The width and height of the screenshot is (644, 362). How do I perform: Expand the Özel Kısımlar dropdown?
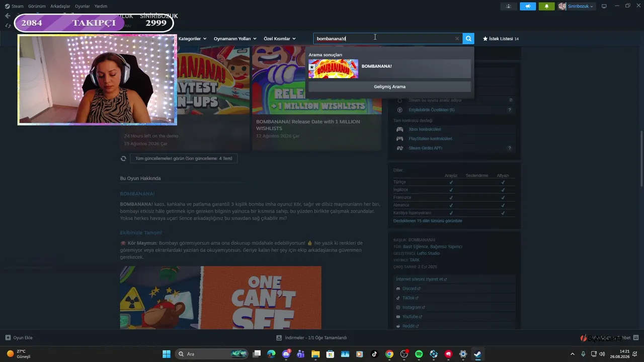[x=280, y=39]
